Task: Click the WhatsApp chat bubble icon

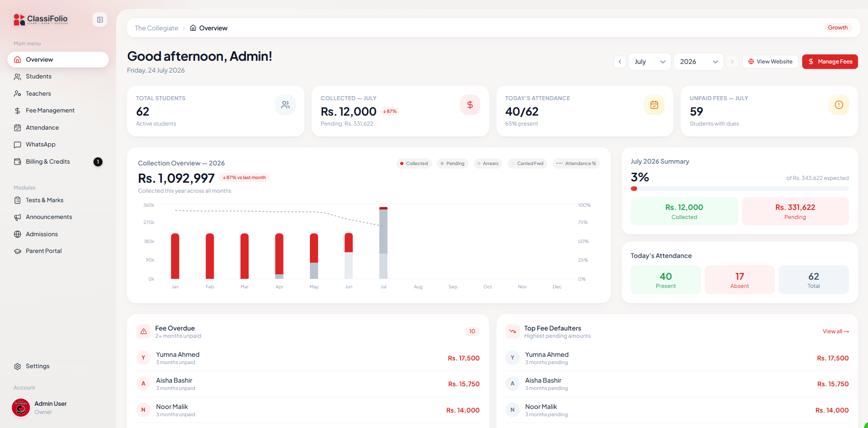Action: (x=18, y=145)
